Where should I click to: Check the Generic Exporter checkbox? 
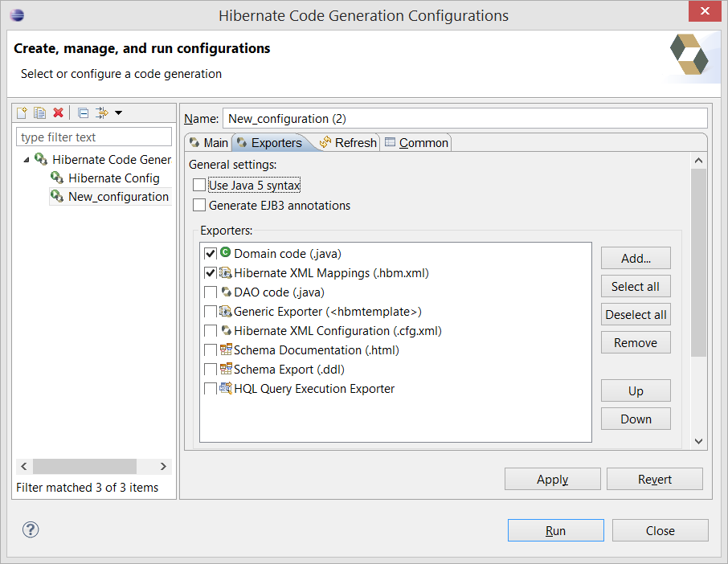[211, 312]
